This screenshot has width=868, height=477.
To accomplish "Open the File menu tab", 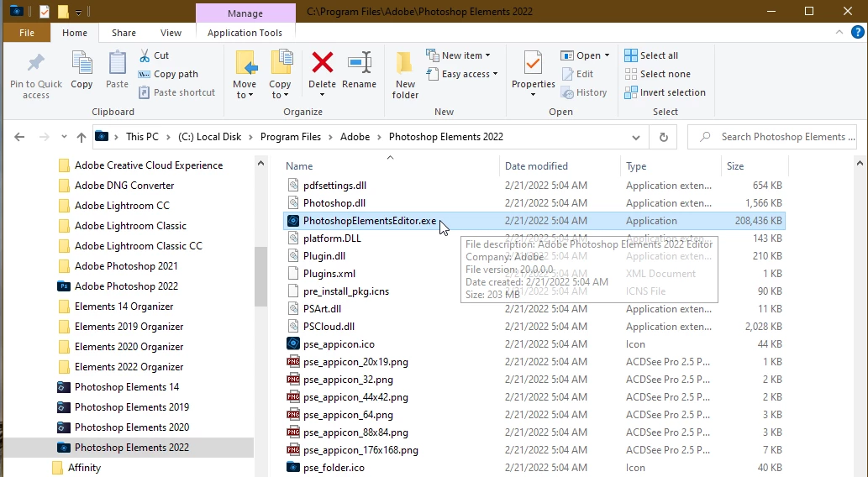I will [27, 33].
